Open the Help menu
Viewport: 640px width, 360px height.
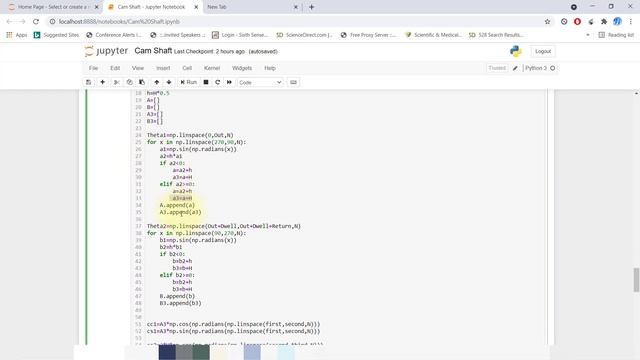(270, 68)
